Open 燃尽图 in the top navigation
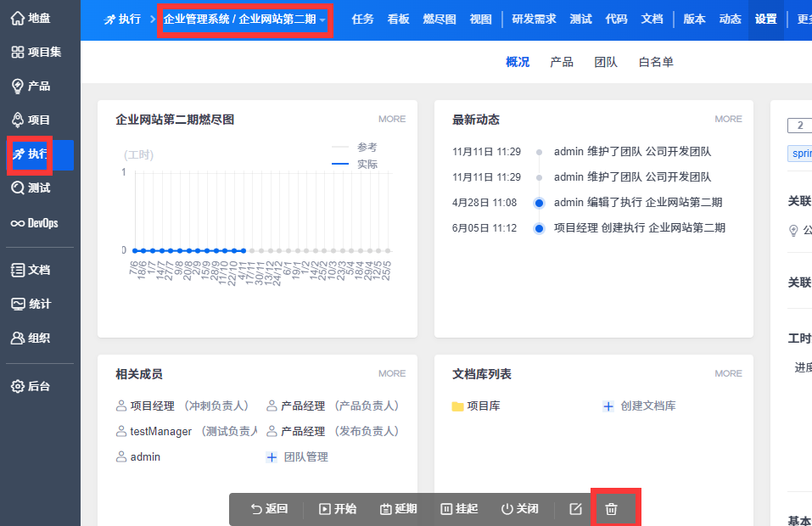Viewport: 812px width, 526px height. pos(439,19)
